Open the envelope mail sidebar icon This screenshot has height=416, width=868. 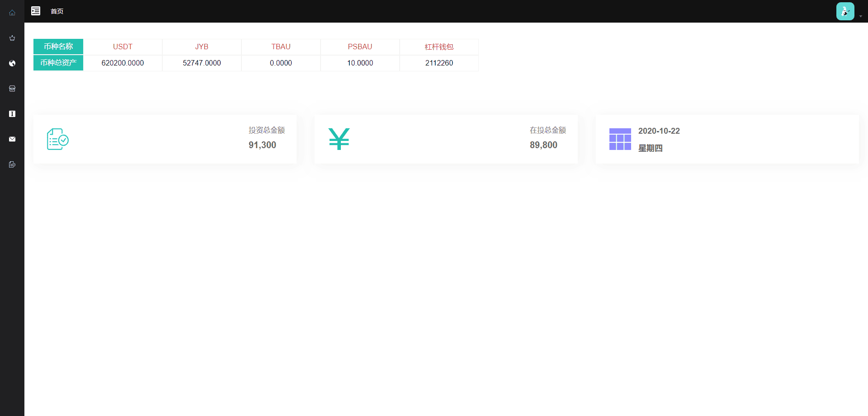pos(12,139)
